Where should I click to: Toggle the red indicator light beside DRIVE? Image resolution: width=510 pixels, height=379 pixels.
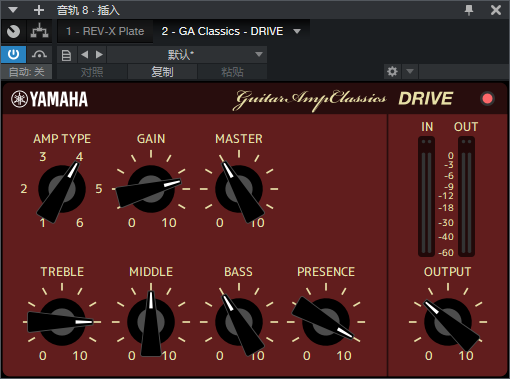pos(487,99)
